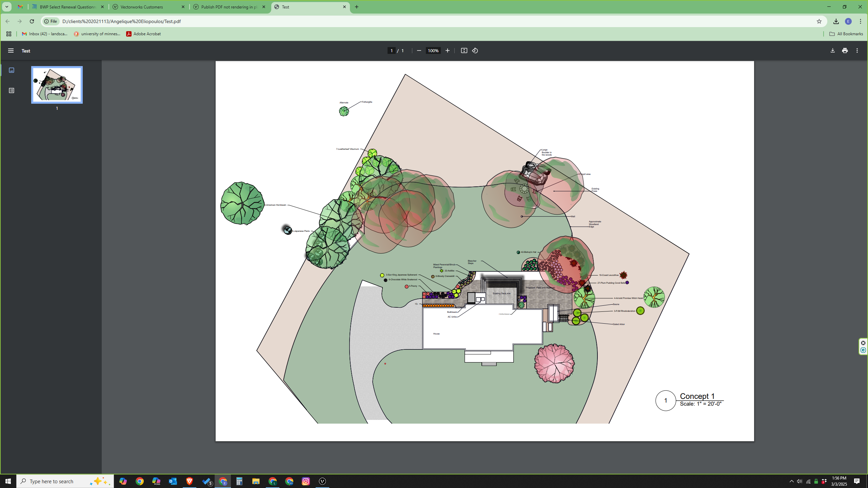The image size is (868, 488).
Task: Show hidden system tray icons
Action: click(792, 481)
